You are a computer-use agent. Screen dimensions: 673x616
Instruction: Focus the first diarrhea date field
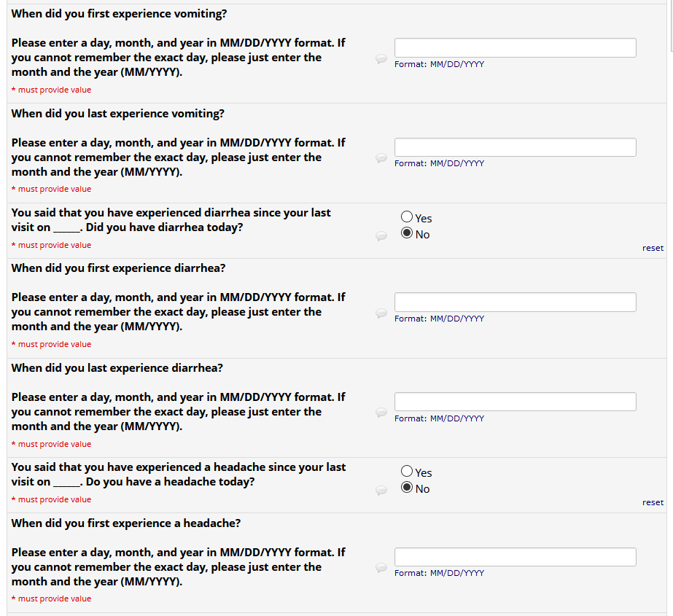click(515, 303)
